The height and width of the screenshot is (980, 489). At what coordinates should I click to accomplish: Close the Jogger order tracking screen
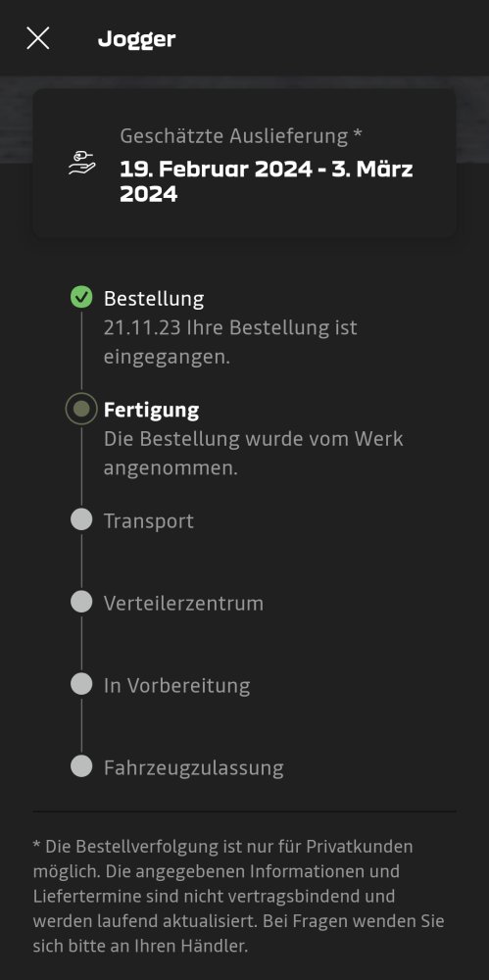point(38,38)
